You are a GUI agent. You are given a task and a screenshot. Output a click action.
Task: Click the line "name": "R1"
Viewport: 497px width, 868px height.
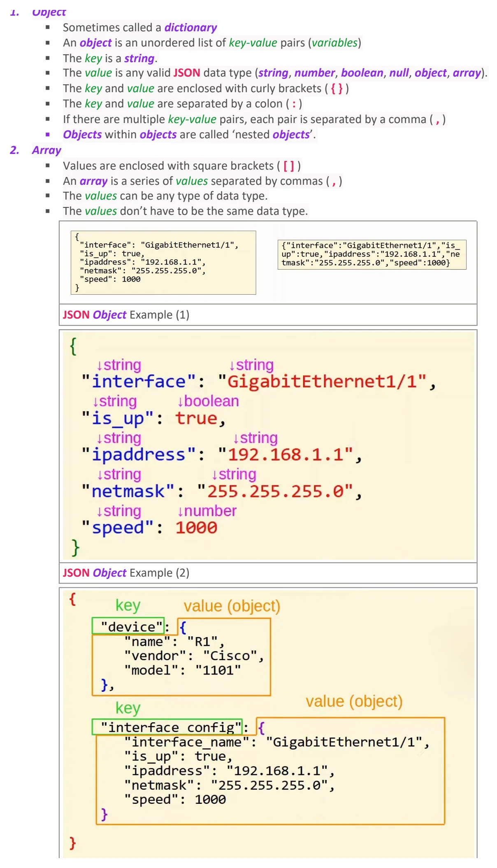tap(174, 641)
